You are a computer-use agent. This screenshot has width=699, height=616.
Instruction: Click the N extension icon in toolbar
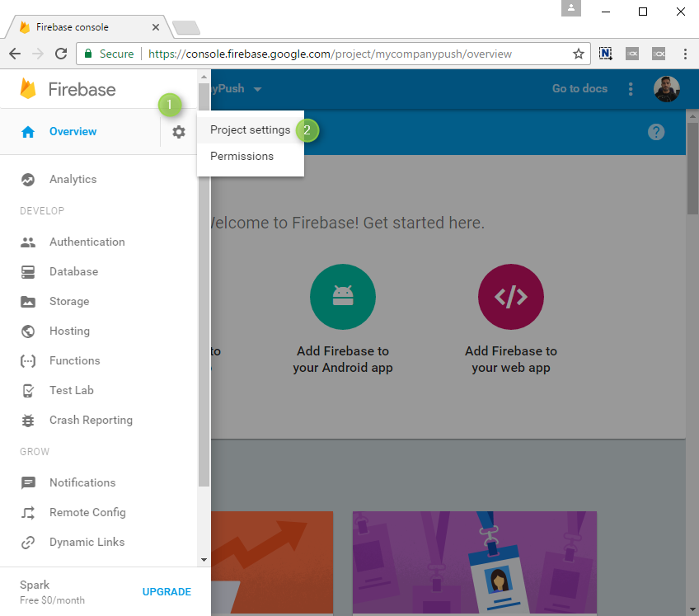[605, 54]
